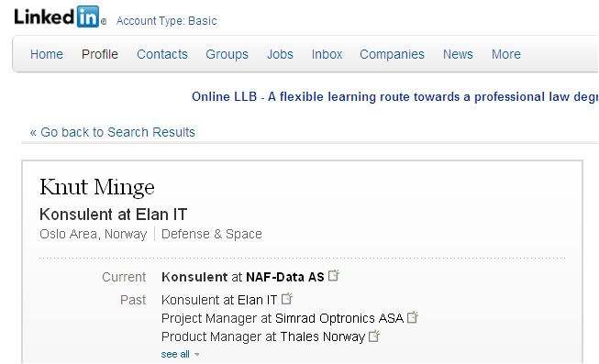This screenshot has height=364, width=599.
Task: Open company icon beside Thales Norway
Action: [374, 336]
